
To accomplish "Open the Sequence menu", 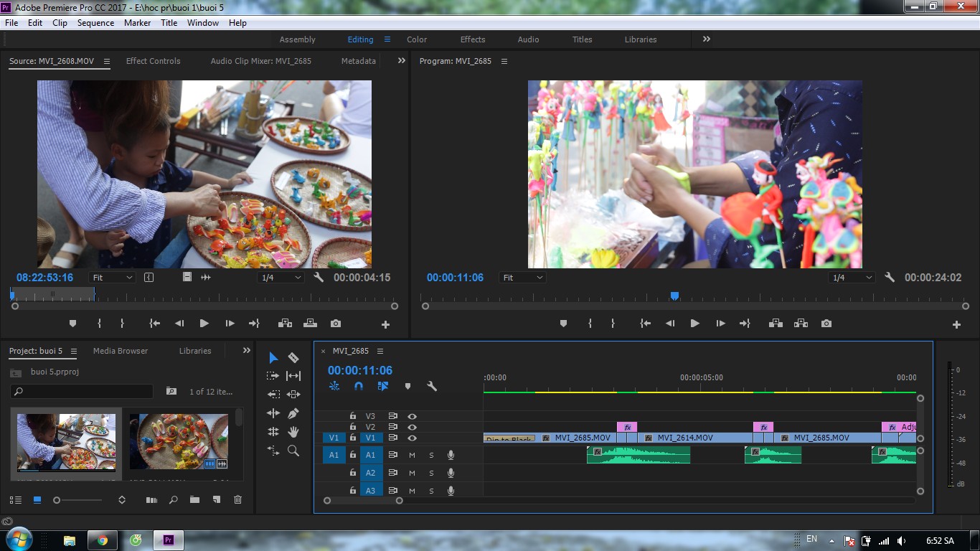I will click(x=95, y=23).
